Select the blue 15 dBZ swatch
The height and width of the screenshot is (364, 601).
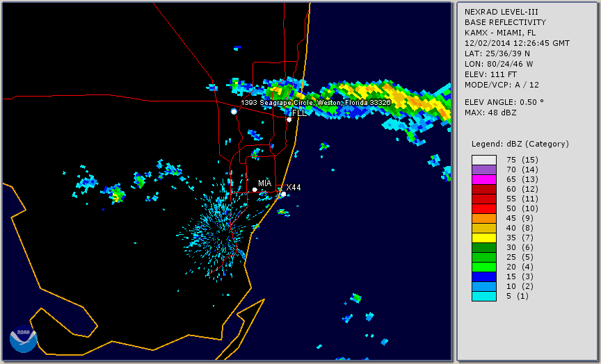pos(484,276)
